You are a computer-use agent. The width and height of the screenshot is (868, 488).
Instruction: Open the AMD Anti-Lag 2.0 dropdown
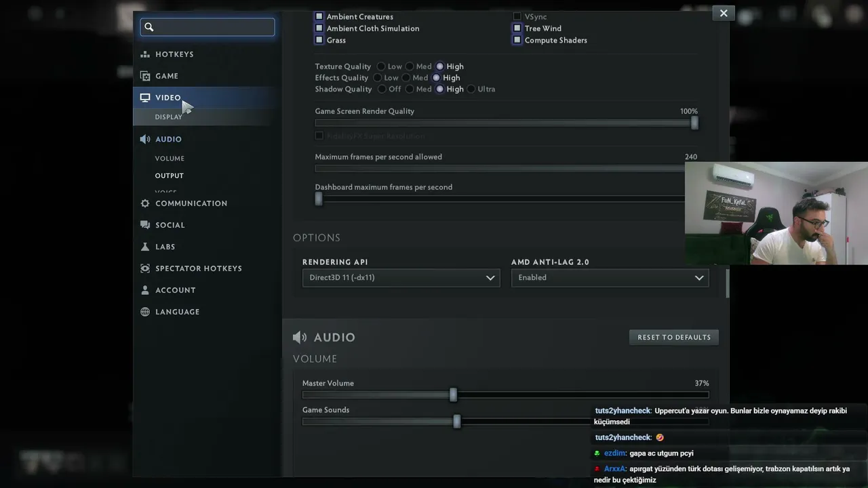click(610, 278)
